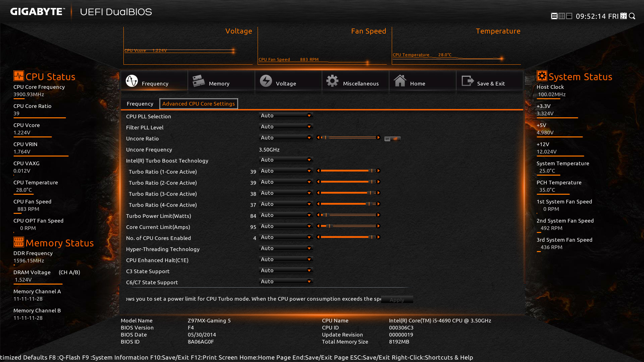The width and height of the screenshot is (644, 362).
Task: Open Intel Turbo Boost Technology dropdown
Action: [x=286, y=160]
